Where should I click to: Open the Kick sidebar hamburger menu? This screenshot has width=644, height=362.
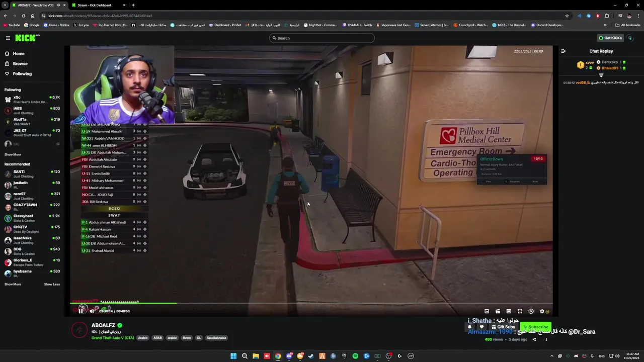[x=8, y=38]
